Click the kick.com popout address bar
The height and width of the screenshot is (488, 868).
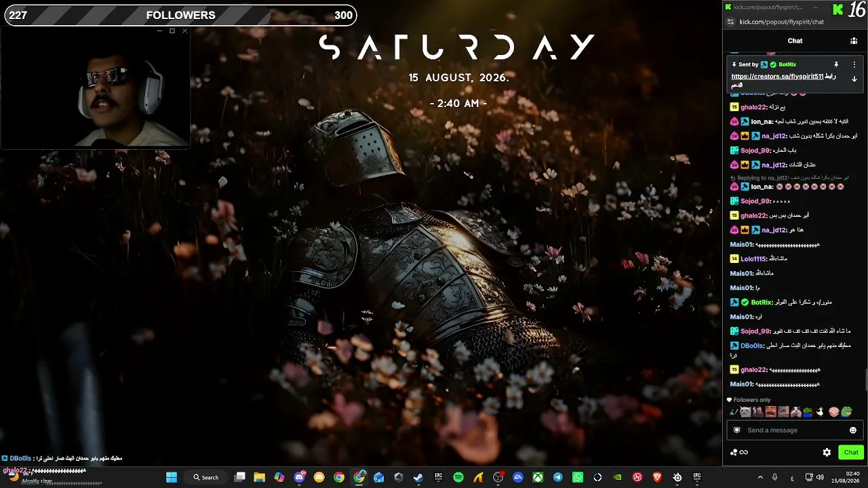[x=781, y=22]
